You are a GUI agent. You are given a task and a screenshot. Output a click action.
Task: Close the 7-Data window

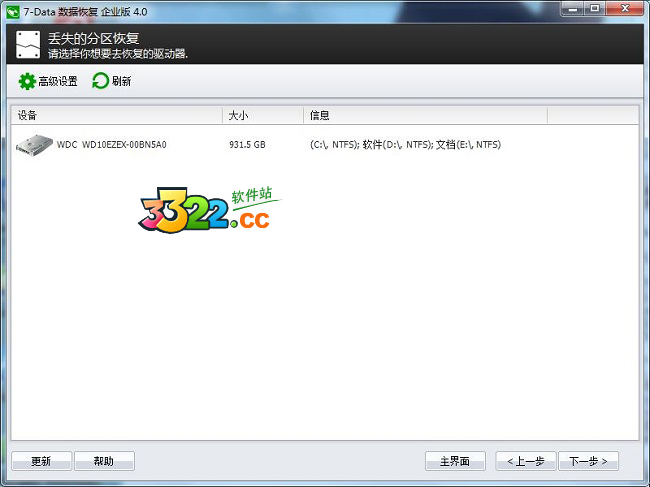625,8
